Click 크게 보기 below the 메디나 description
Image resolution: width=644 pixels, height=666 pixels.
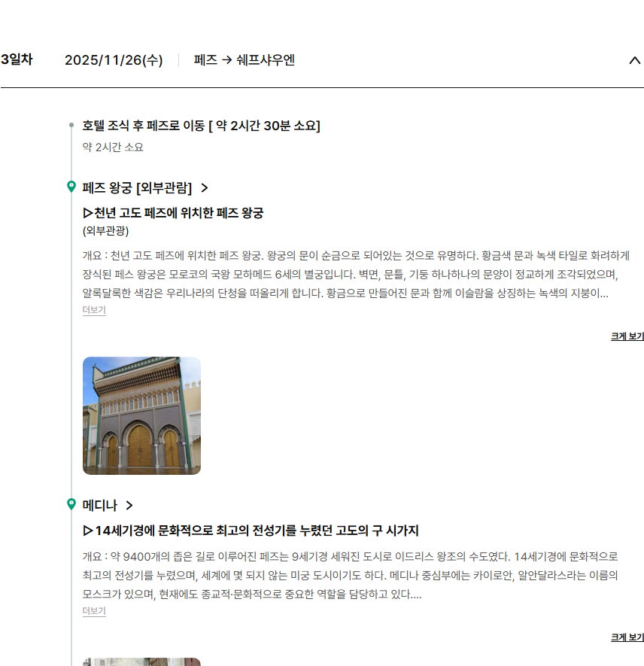[x=627, y=637]
